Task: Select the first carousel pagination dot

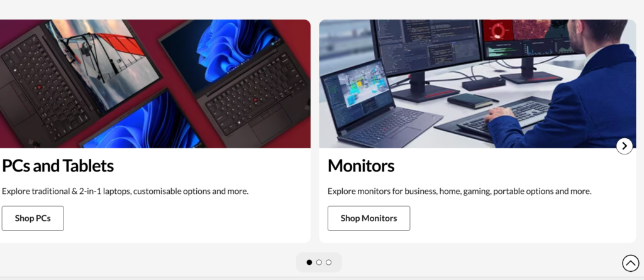Action: tap(309, 262)
